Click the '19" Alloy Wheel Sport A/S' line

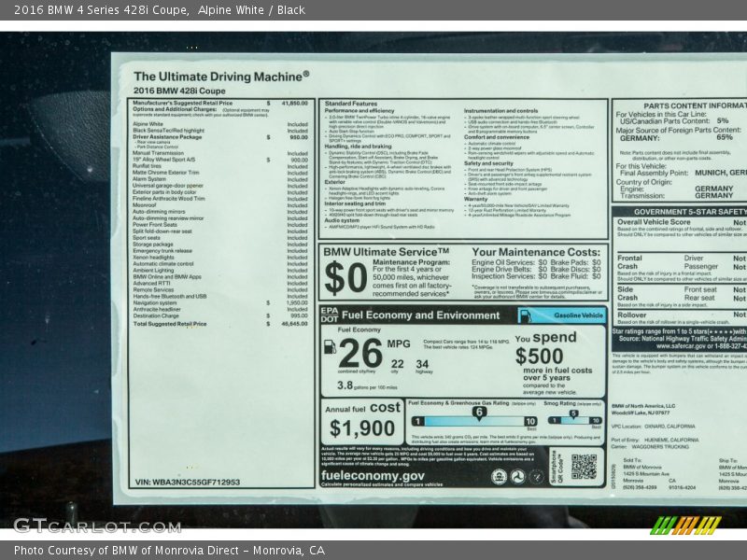tap(164, 160)
